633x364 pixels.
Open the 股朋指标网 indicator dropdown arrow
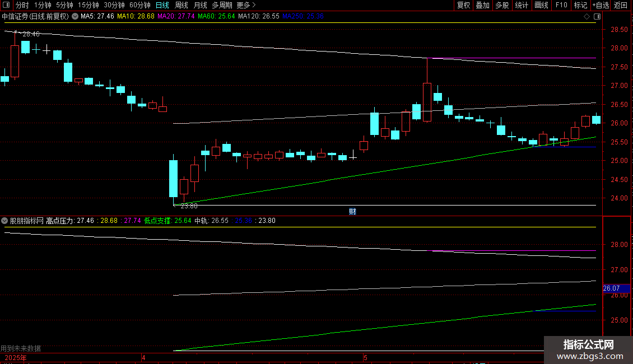click(x=4, y=221)
